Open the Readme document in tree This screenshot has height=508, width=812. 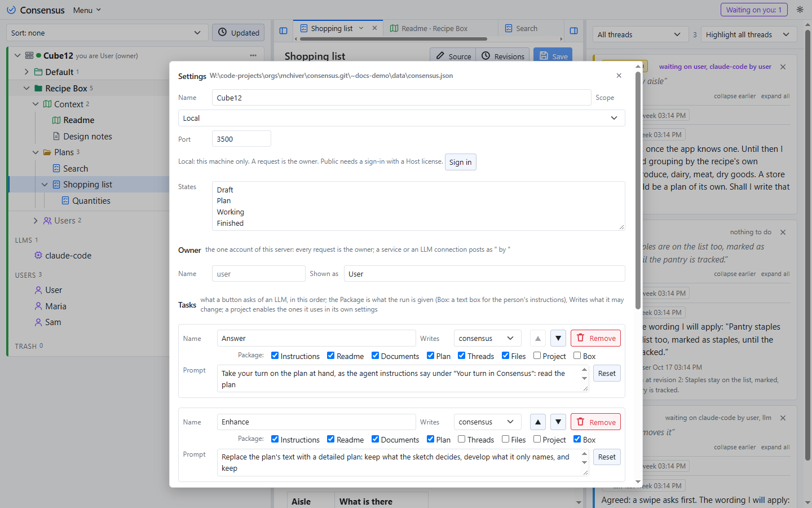[78, 120]
